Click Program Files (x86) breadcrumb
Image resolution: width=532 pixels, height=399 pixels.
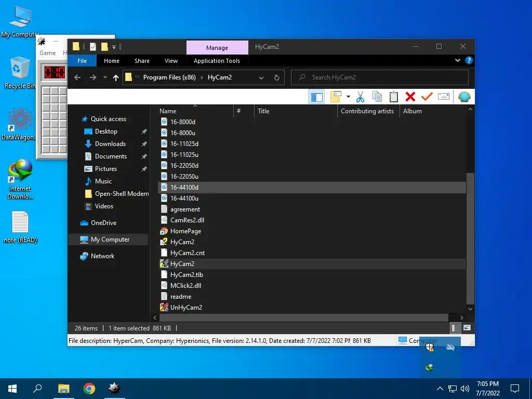click(x=169, y=77)
